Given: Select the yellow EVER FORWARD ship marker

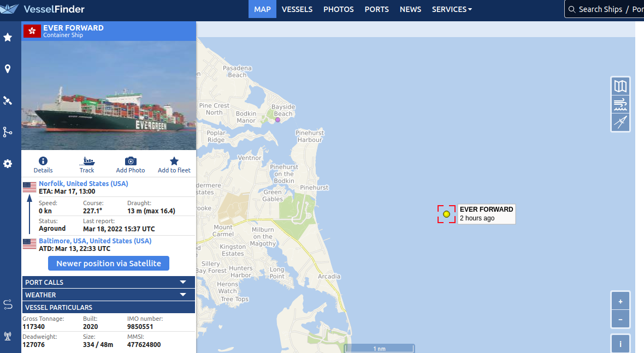Looking at the screenshot, I should pos(446,214).
